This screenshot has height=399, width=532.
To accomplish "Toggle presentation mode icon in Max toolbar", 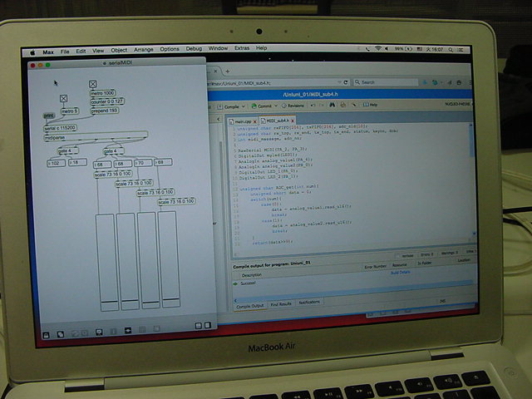I will (99, 332).
